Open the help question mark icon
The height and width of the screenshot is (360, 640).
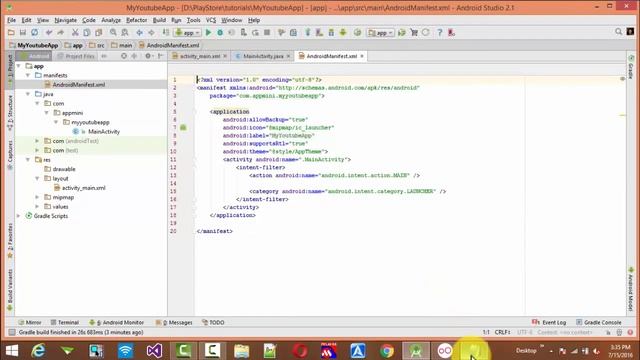[x=440, y=32]
